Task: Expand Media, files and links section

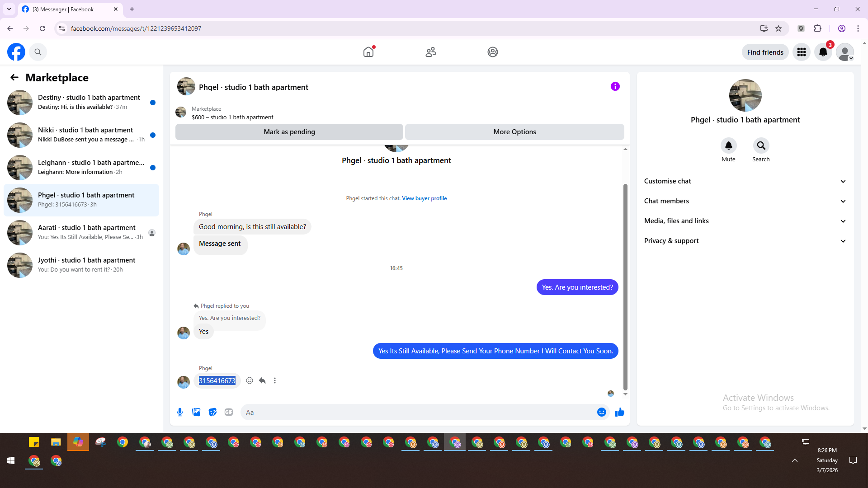Action: (745, 221)
